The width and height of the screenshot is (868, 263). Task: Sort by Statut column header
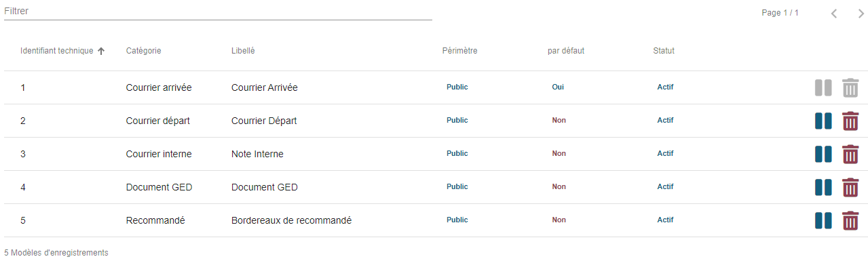[x=664, y=51]
